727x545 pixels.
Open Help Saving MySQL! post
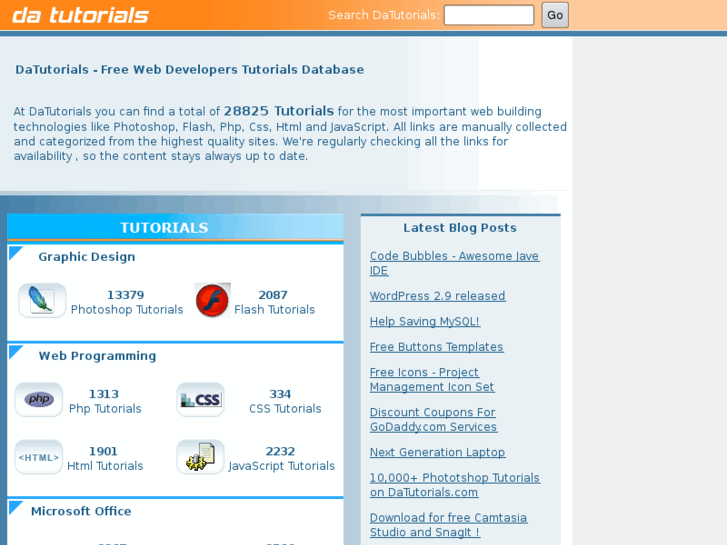tap(424, 321)
